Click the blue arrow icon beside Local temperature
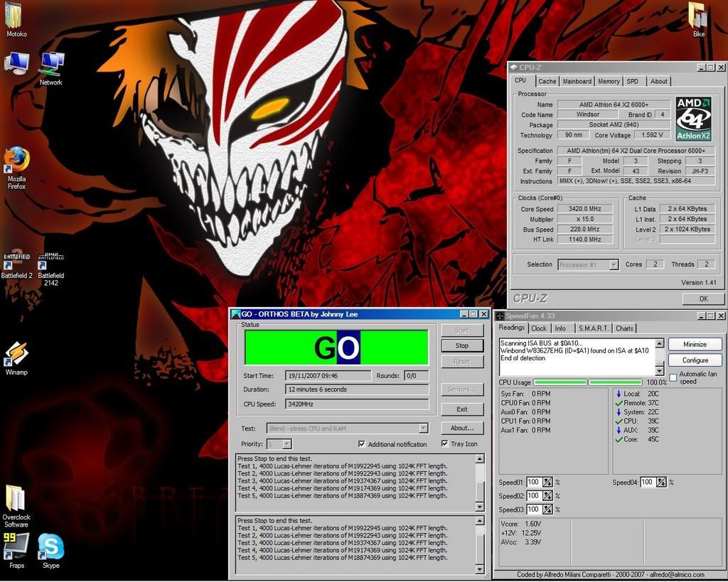This screenshot has height=582, width=728. pyautogui.click(x=619, y=394)
